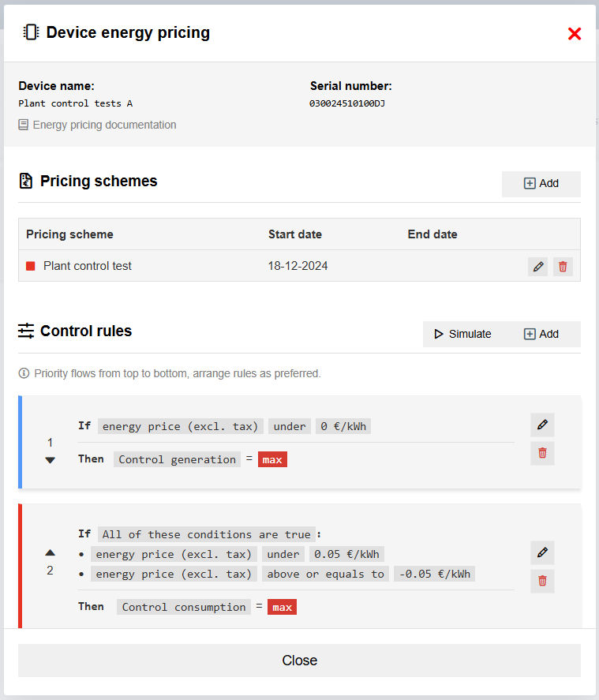Move rule 2 up with arrow
Viewport: 599px width, 700px height.
51,552
